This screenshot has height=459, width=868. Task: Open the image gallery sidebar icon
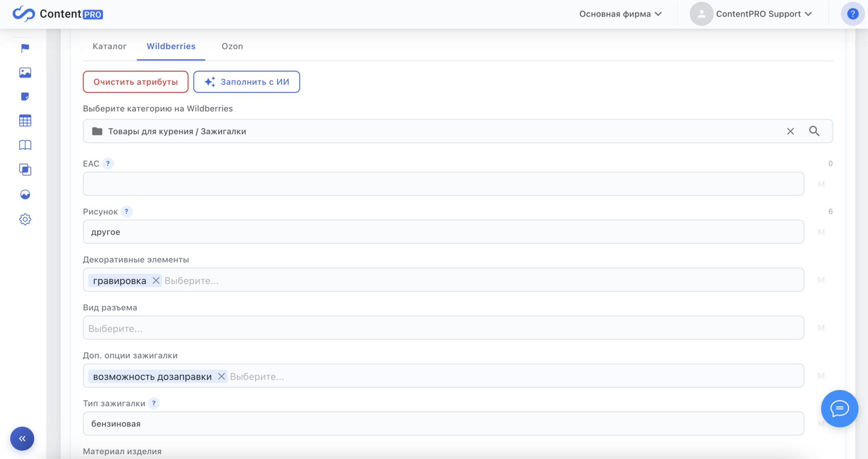tap(25, 73)
